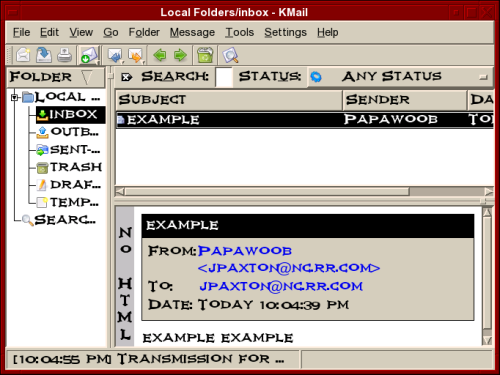Click the Local folder icon
This screenshot has height=375, width=500.
[28, 97]
